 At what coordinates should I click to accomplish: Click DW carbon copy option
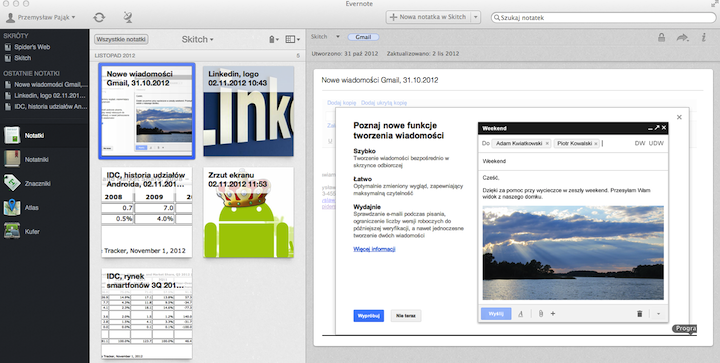640,143
